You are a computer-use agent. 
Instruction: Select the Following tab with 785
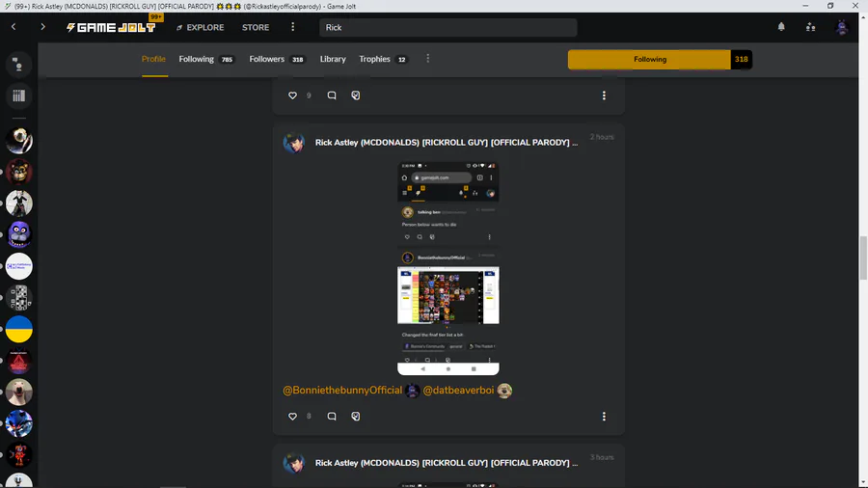206,59
